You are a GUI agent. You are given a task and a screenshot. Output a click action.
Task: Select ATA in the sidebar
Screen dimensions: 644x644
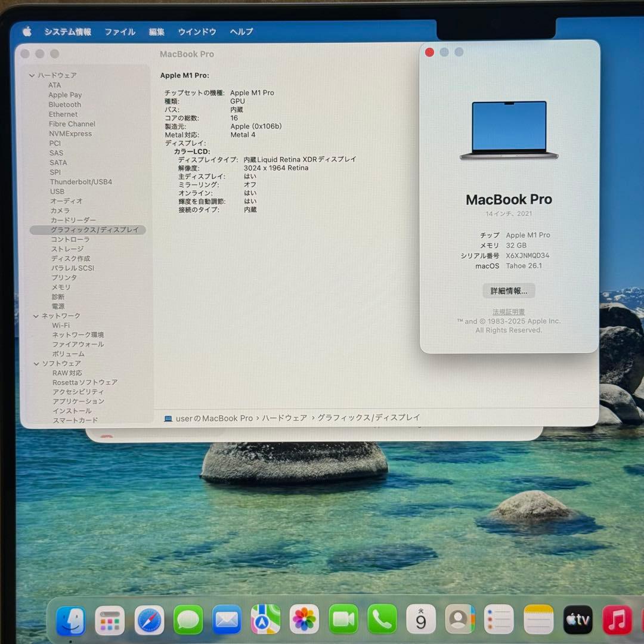coord(55,85)
